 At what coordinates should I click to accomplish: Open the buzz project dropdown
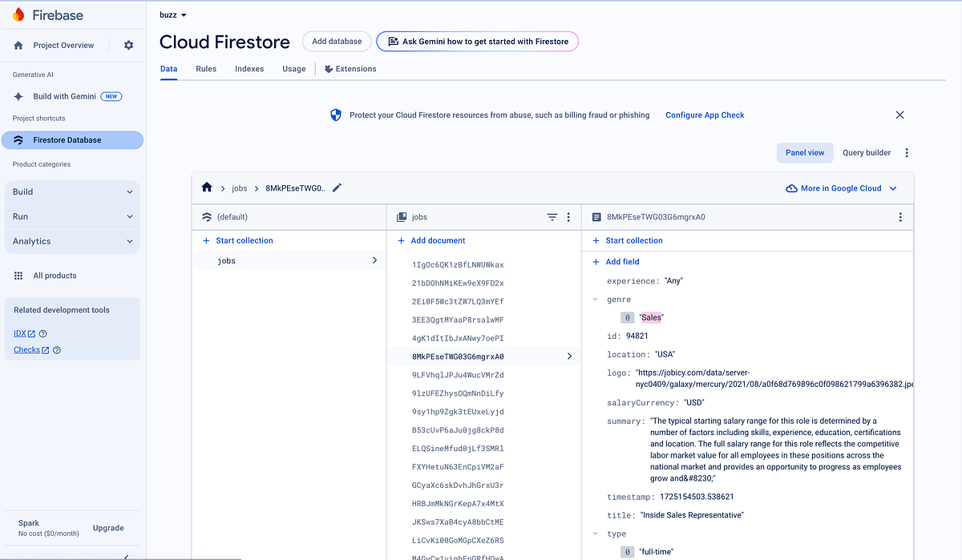click(172, 14)
